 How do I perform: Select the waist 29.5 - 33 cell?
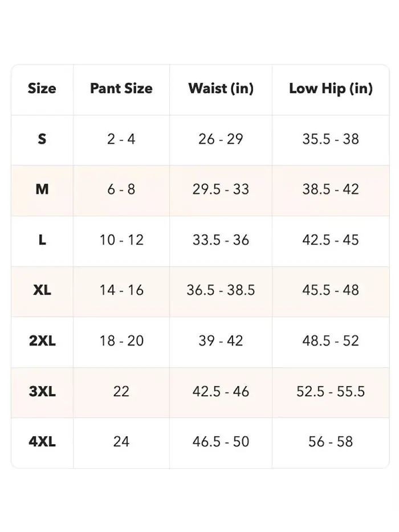pyautogui.click(x=221, y=189)
